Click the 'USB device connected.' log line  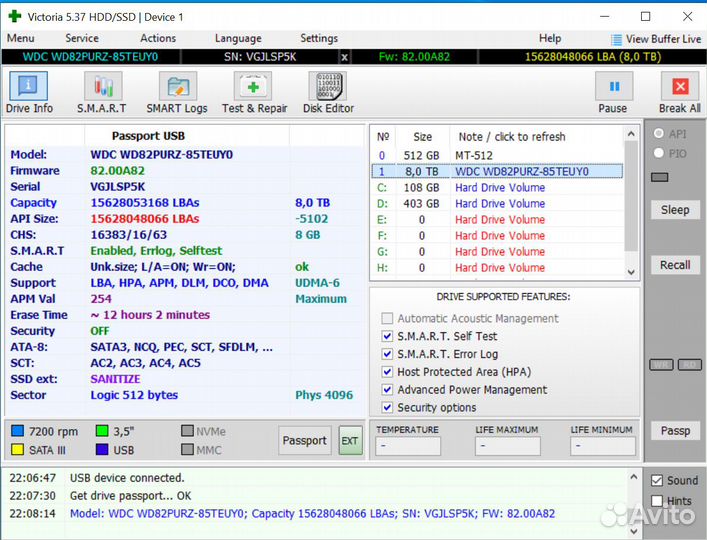click(127, 478)
